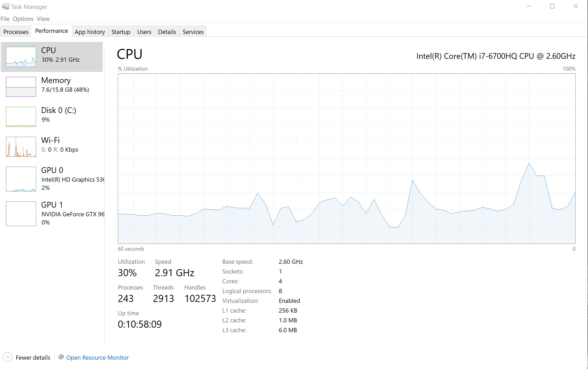Select the Memory usage graph thumbnail
The image size is (588, 369).
point(21,87)
